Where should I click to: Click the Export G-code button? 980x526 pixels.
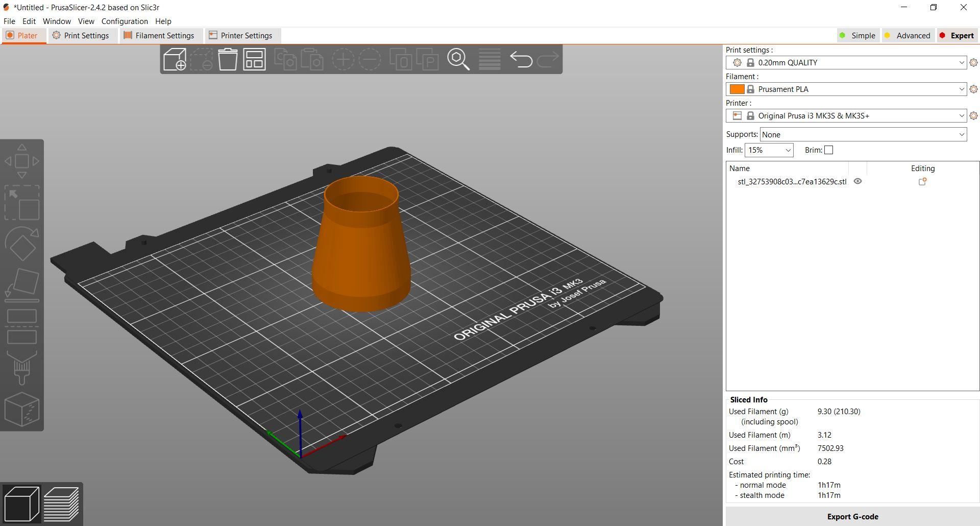852,516
